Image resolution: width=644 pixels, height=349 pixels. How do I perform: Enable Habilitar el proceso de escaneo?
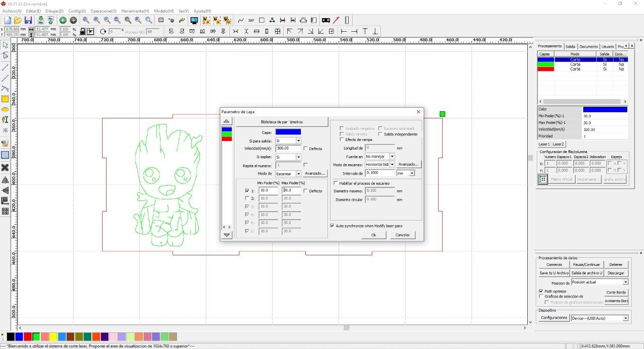tap(336, 183)
